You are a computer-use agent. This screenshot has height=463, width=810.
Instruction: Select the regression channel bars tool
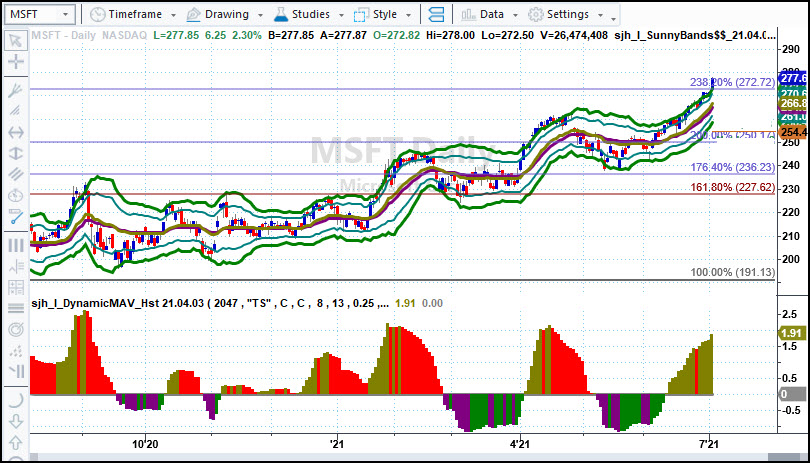16,371
